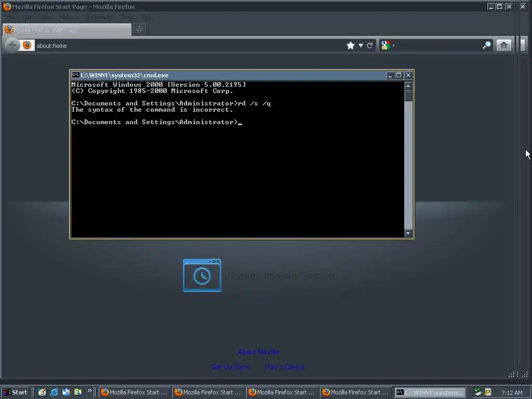
Task: Click the cmd window scroll down arrow
Action: 408,233
